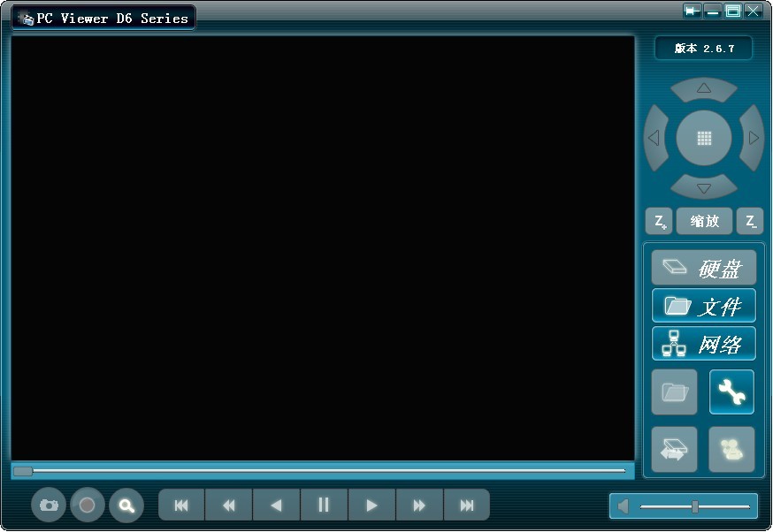
Task: Skip to the next track button
Action: pyautogui.click(x=466, y=505)
